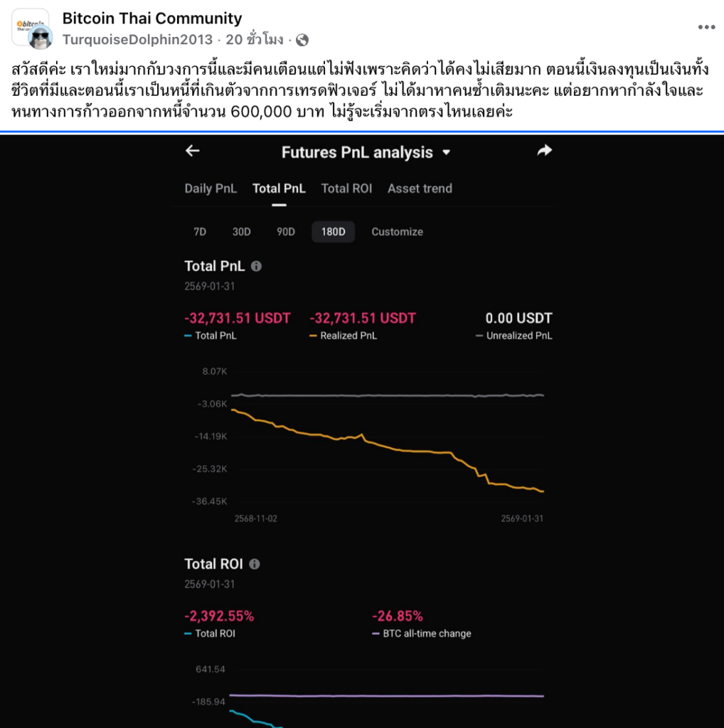
Task: Switch to the Asset trend tab
Action: click(x=420, y=188)
